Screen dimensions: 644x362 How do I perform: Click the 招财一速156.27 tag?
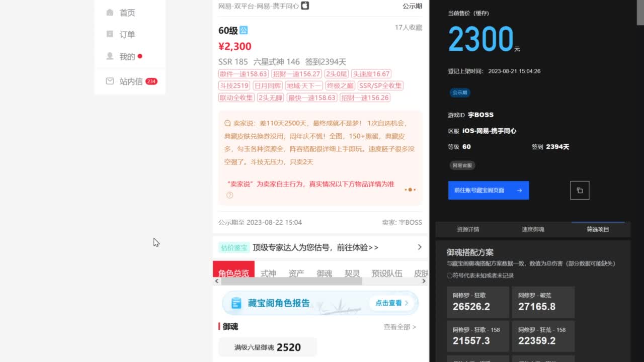point(296,74)
